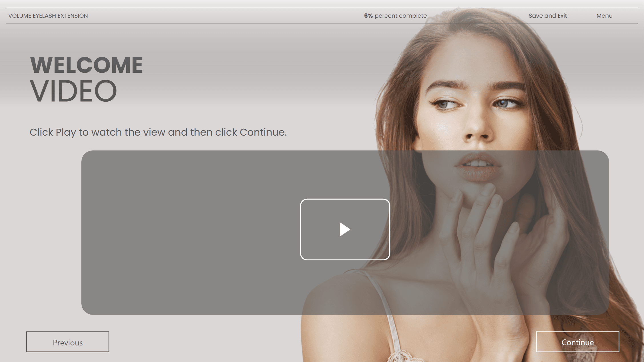The width and height of the screenshot is (644, 362).
Task: Select Save and Exit
Action: pos(547,16)
